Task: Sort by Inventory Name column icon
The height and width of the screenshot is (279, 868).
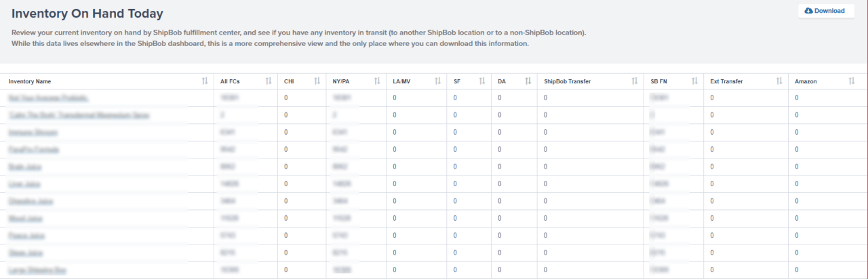Action: pos(205,81)
